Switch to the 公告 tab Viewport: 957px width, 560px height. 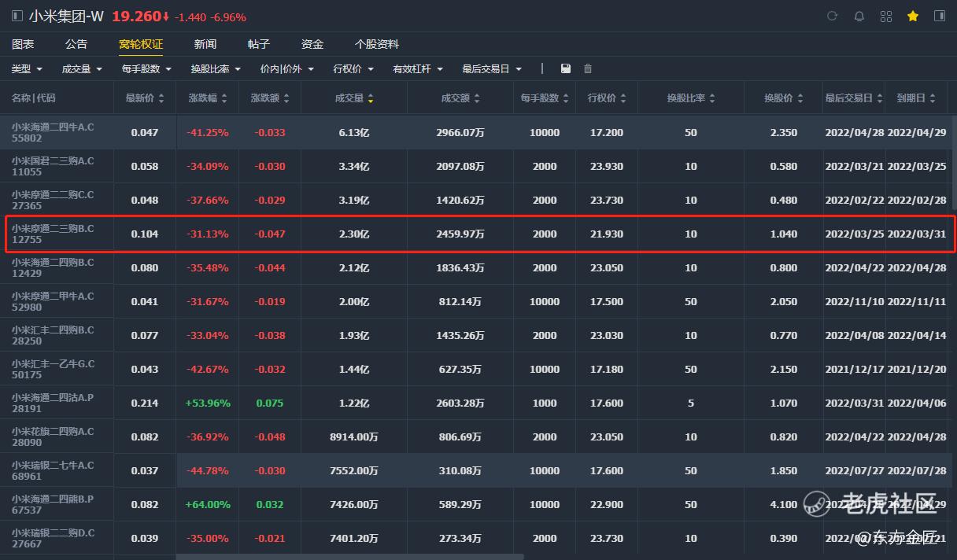pyautogui.click(x=76, y=44)
